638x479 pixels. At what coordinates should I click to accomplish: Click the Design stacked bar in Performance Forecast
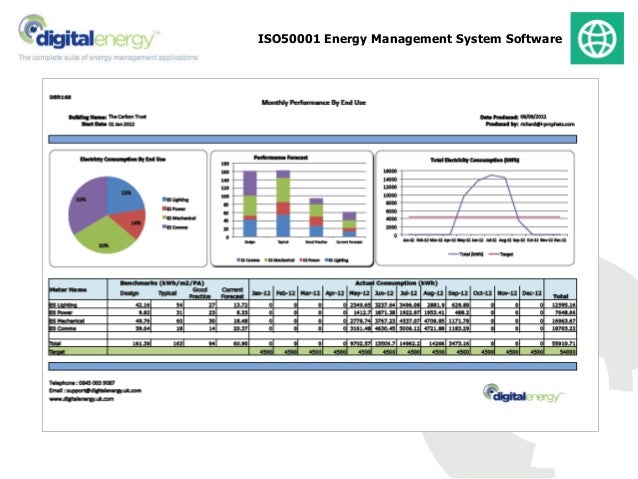click(250, 203)
